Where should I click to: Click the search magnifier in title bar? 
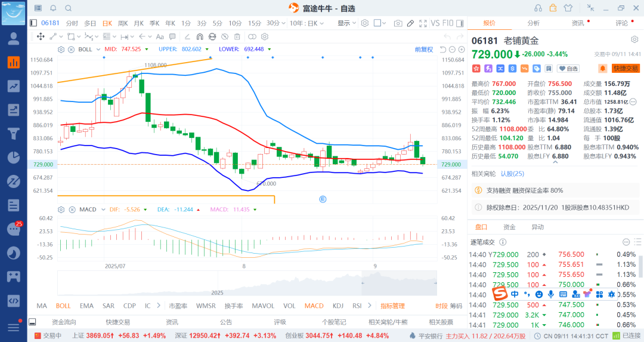69,8
